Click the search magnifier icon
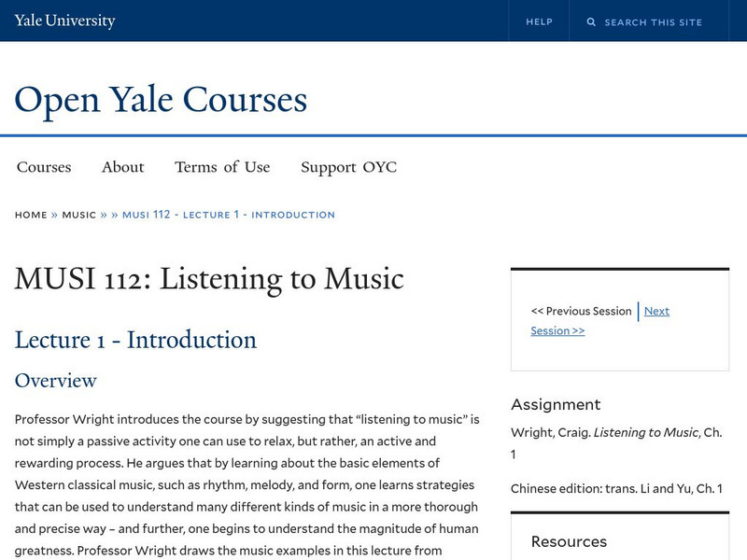This screenshot has height=560, width=747. (x=591, y=21)
